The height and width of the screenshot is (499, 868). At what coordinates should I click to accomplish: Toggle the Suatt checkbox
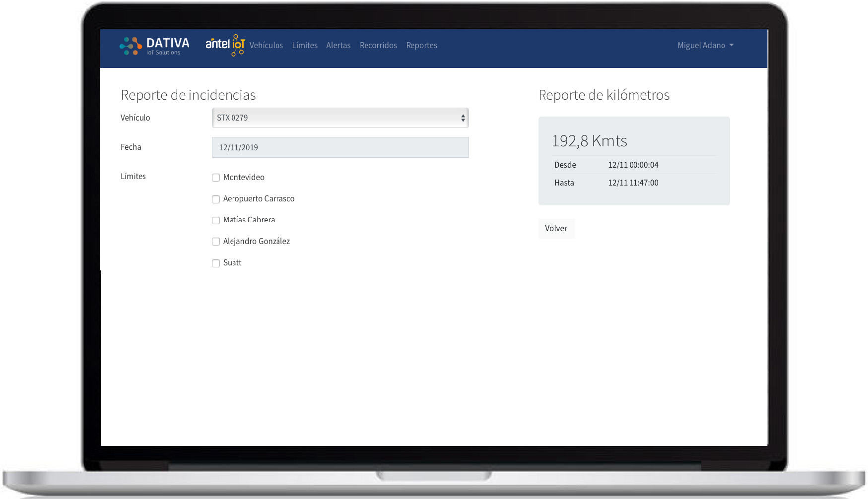tap(216, 263)
